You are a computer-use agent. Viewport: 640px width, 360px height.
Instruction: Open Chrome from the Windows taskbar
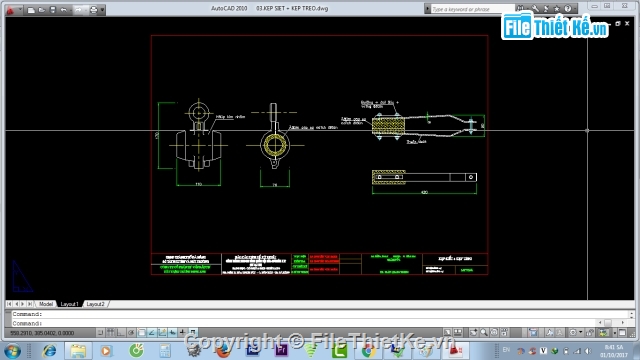click(368, 351)
